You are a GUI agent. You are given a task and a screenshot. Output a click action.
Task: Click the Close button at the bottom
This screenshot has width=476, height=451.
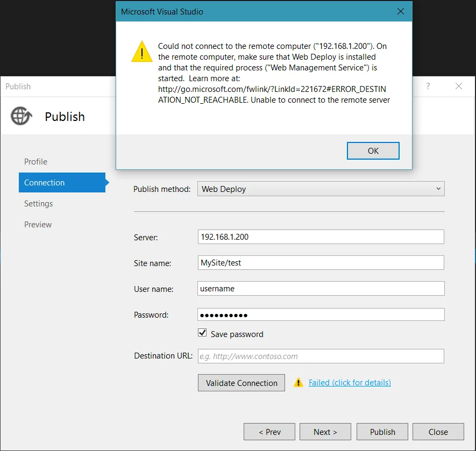[438, 432]
